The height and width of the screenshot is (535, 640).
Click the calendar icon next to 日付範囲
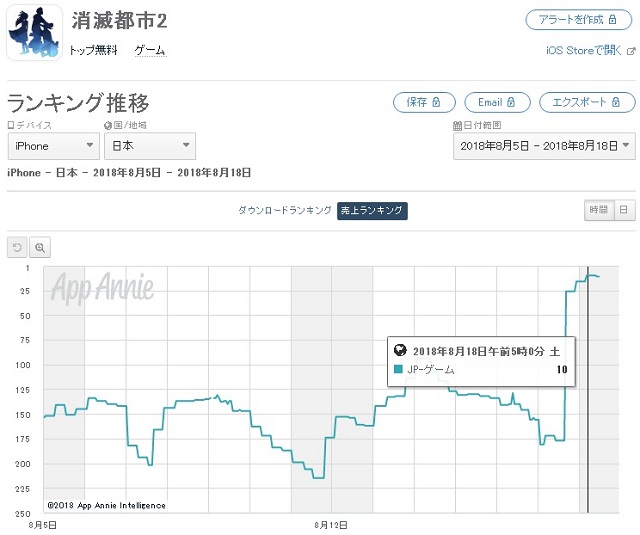[457, 125]
